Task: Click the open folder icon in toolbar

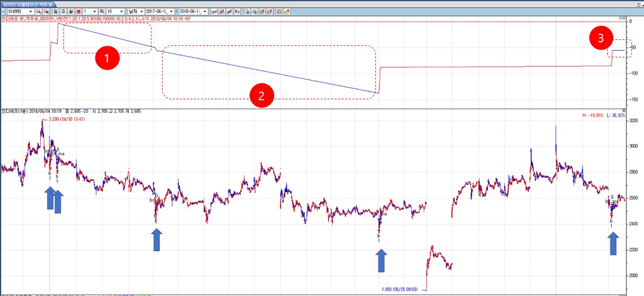Action: tap(287, 11)
